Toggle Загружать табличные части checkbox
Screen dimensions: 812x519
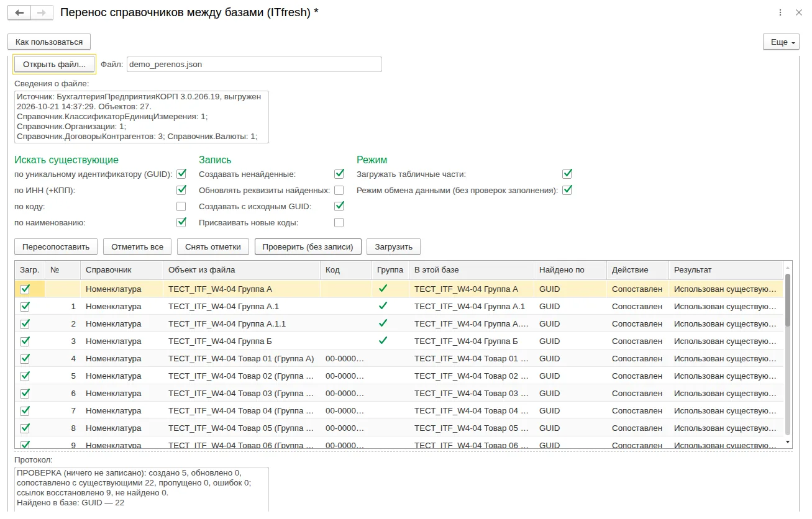coord(567,174)
